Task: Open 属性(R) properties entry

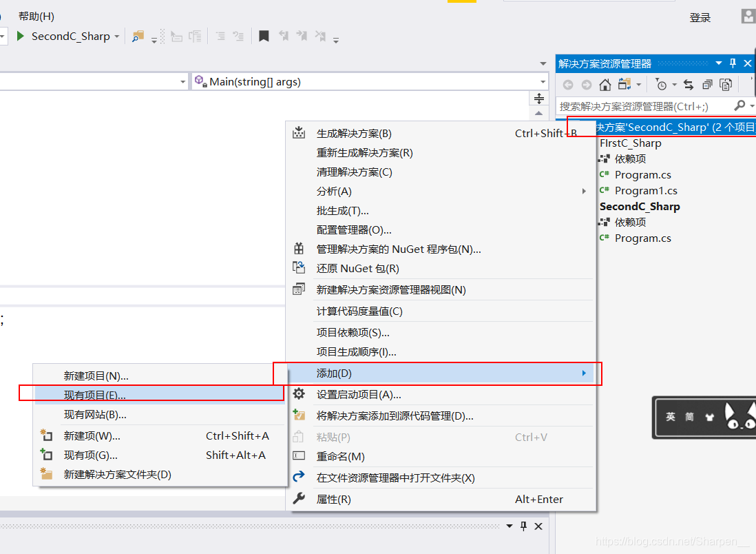Action: (441, 499)
